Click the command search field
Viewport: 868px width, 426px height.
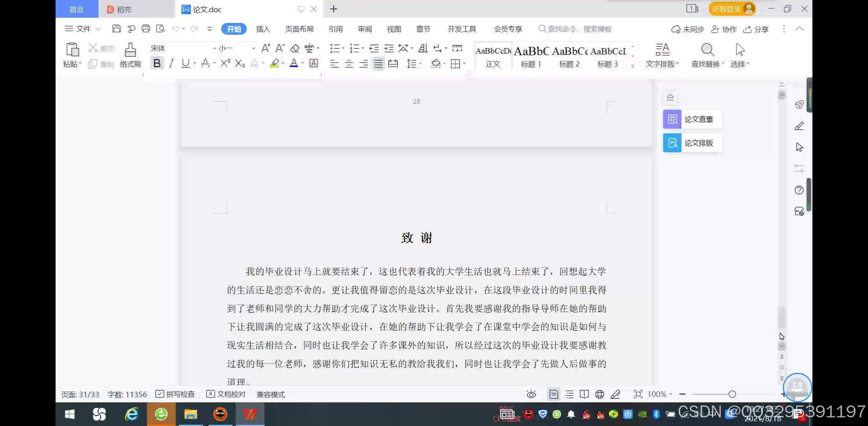click(575, 29)
